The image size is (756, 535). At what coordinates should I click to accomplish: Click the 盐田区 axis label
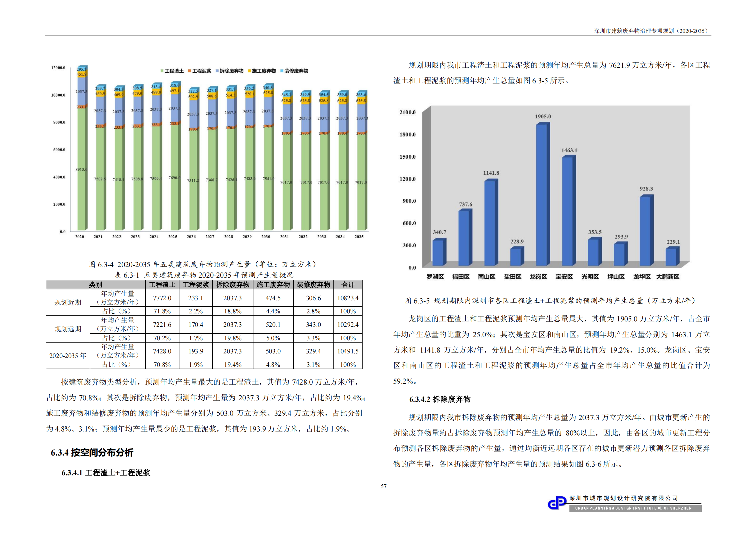tap(513, 277)
